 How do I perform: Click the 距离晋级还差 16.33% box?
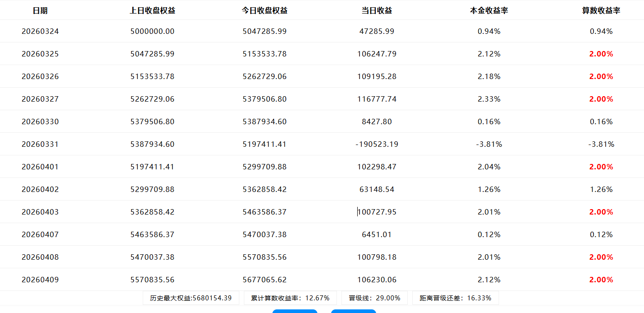[455, 298]
